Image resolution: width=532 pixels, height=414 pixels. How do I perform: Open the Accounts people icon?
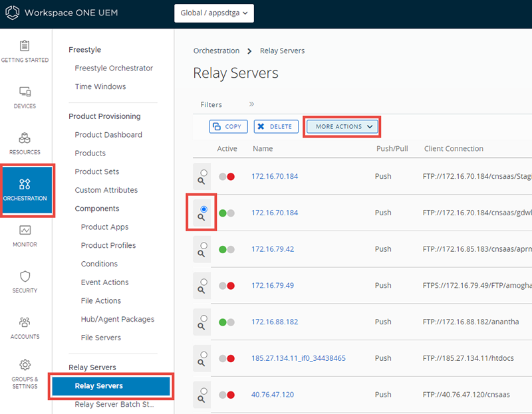(x=25, y=322)
